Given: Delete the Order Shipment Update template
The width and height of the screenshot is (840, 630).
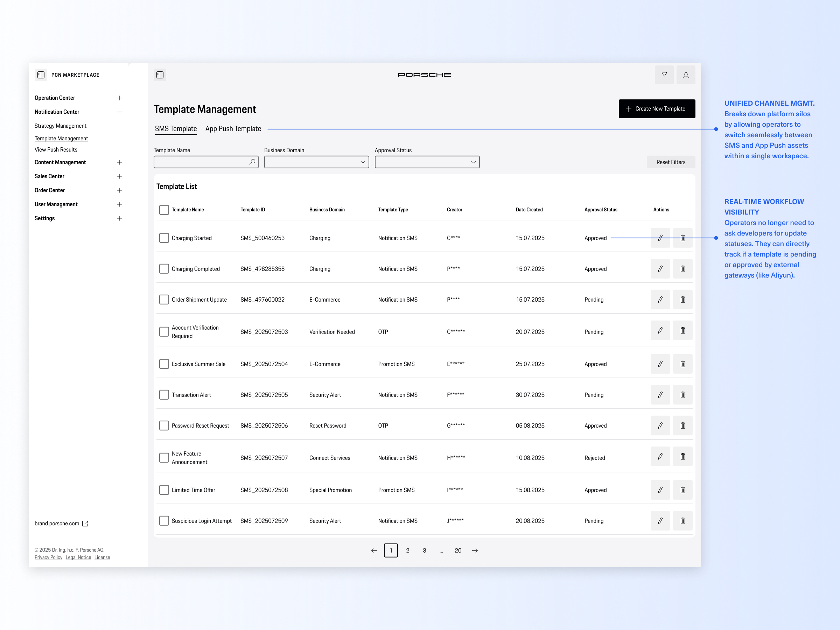Looking at the screenshot, I should [682, 300].
